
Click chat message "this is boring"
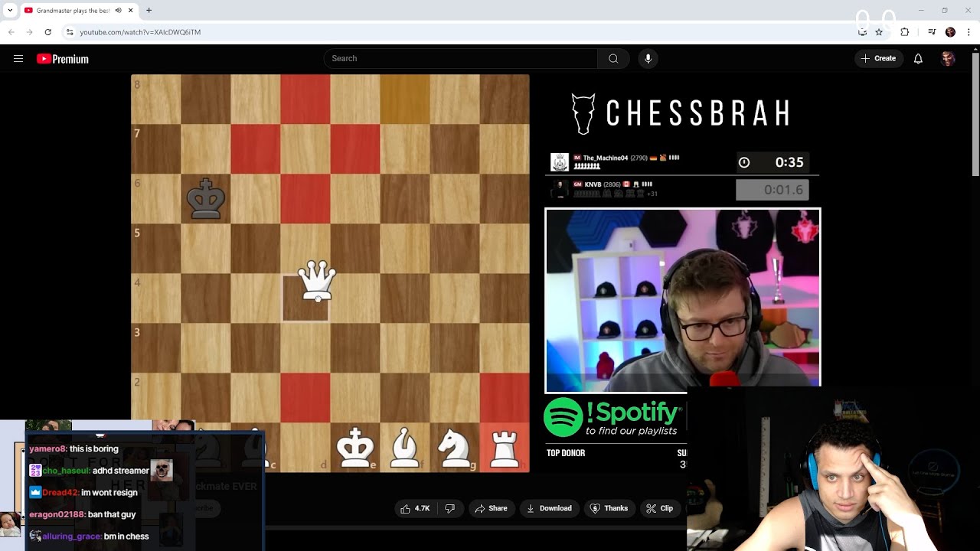pos(93,448)
